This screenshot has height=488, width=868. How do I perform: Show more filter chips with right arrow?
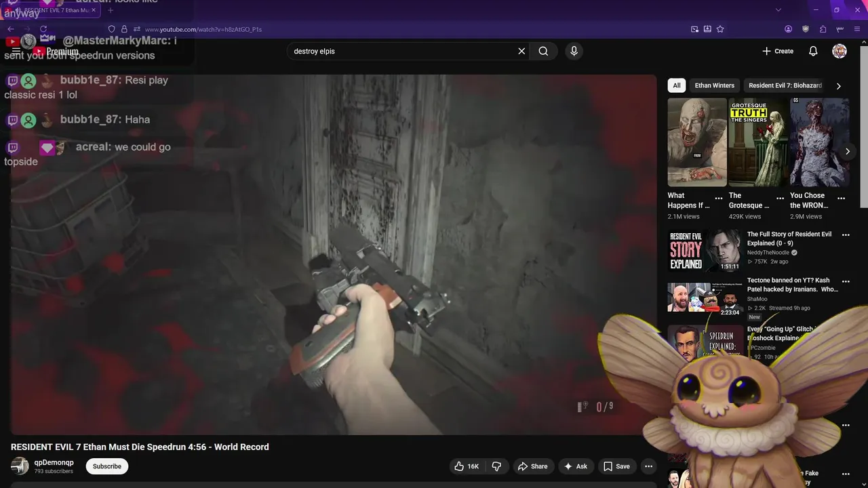coord(838,86)
